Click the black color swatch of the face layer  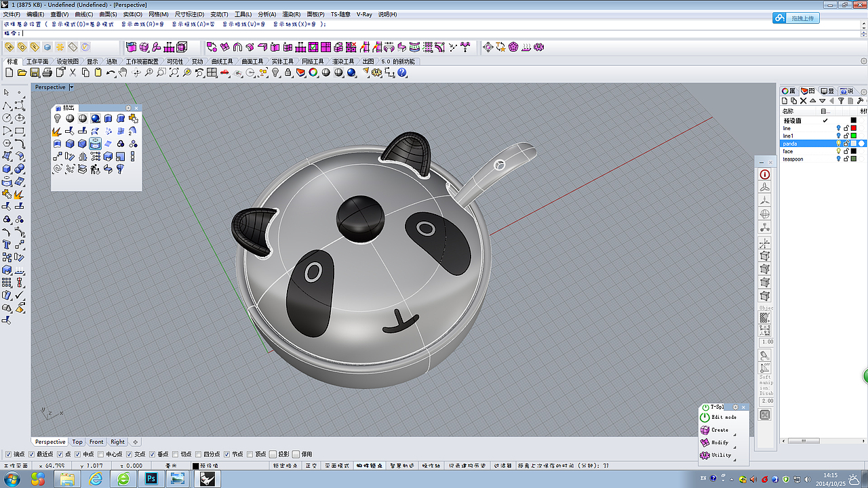point(854,151)
